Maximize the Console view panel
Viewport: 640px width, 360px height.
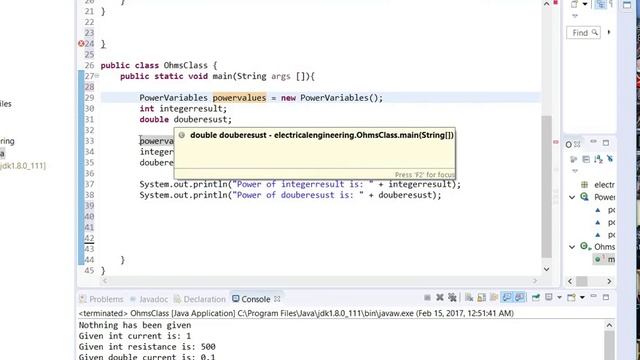click(606, 297)
